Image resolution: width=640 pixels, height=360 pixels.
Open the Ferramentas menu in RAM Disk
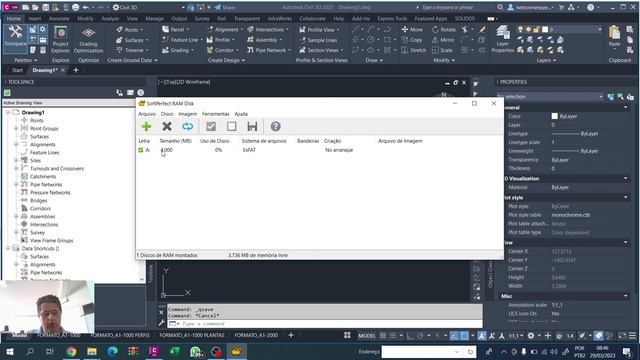click(x=216, y=114)
